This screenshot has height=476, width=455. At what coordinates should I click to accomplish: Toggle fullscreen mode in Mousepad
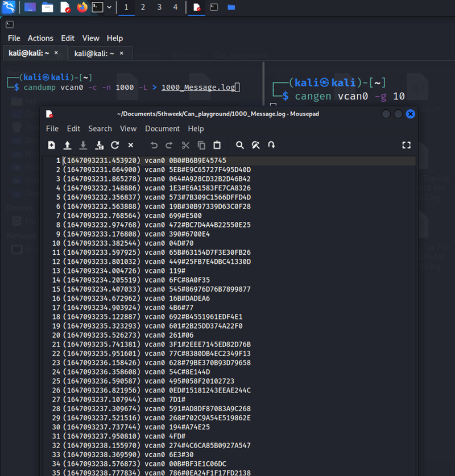[407, 145]
